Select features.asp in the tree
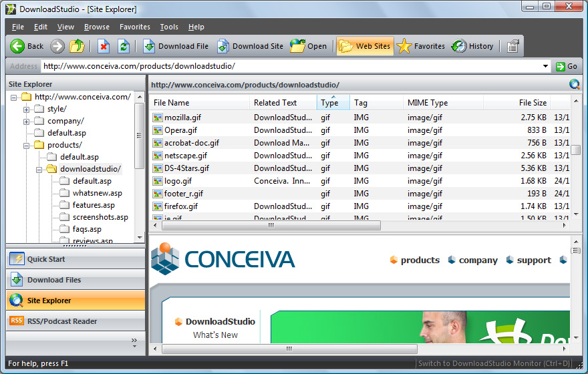 (x=94, y=205)
